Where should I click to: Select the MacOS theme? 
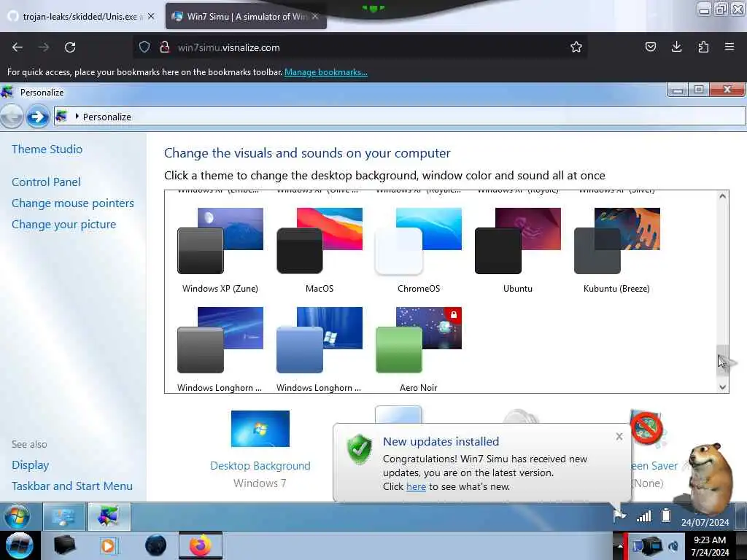320,250
